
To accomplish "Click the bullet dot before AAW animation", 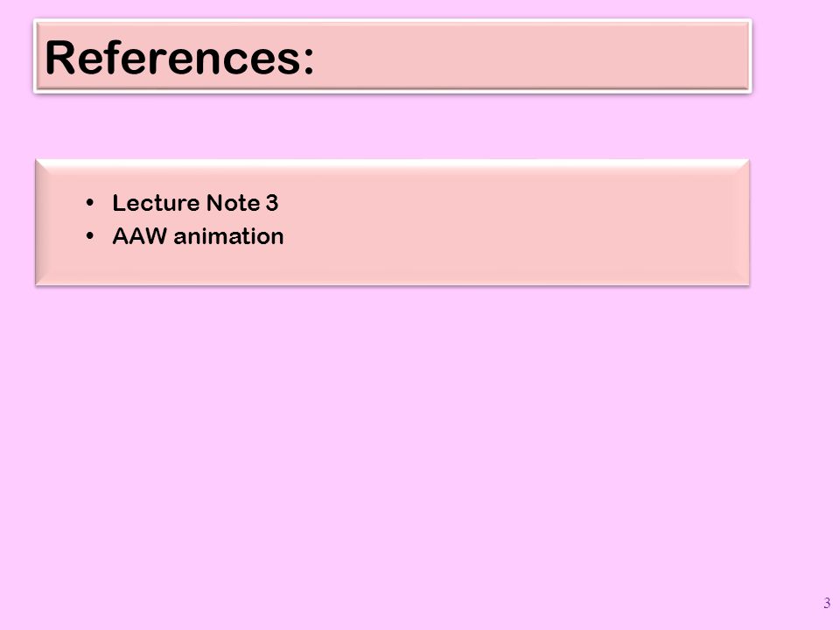I will (89, 235).
